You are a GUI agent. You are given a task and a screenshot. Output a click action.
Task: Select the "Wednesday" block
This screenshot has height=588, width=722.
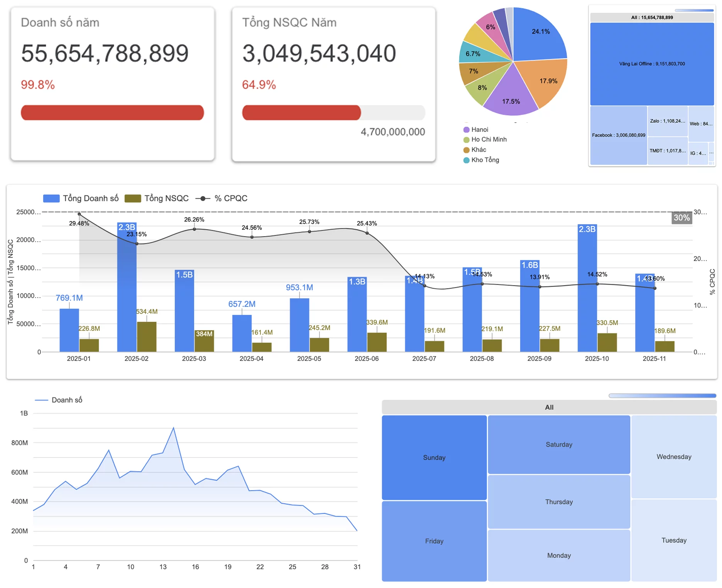click(x=673, y=457)
